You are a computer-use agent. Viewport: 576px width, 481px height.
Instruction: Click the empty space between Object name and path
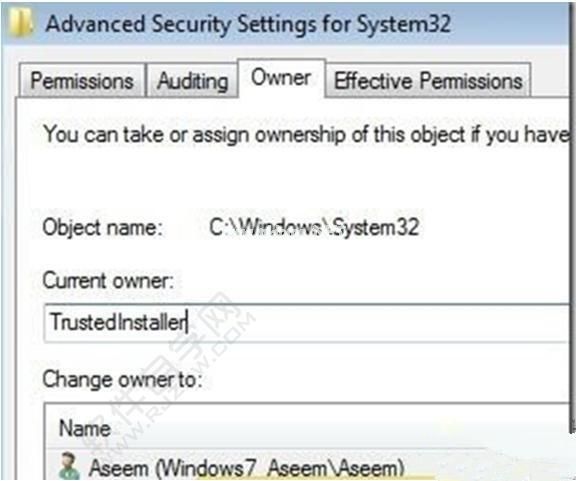coord(186,228)
